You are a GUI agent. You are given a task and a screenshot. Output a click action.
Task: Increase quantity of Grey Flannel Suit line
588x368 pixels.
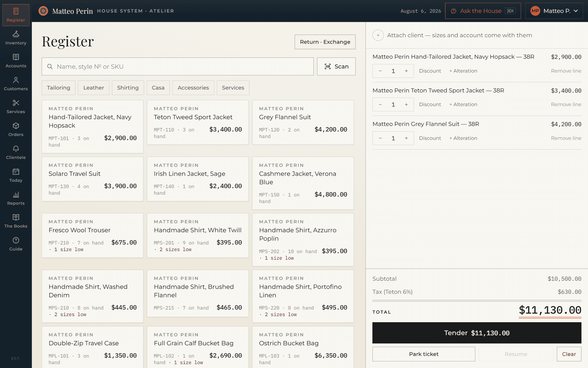point(406,138)
